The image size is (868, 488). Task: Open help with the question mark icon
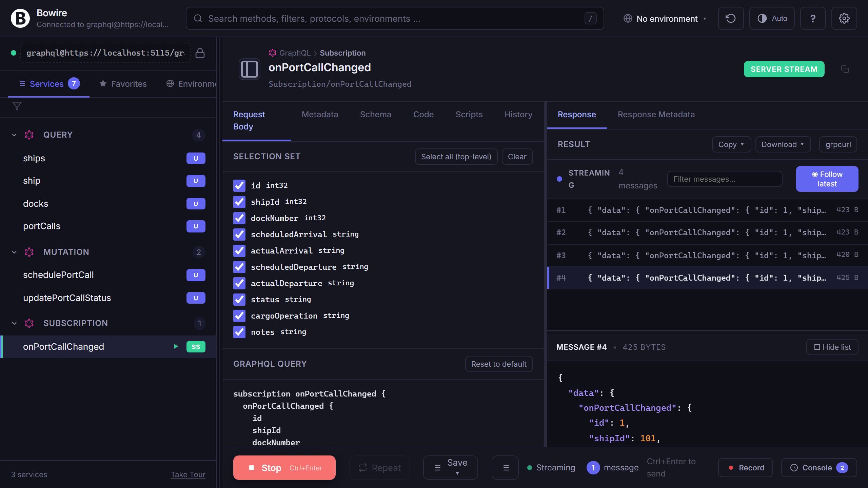pyautogui.click(x=813, y=18)
